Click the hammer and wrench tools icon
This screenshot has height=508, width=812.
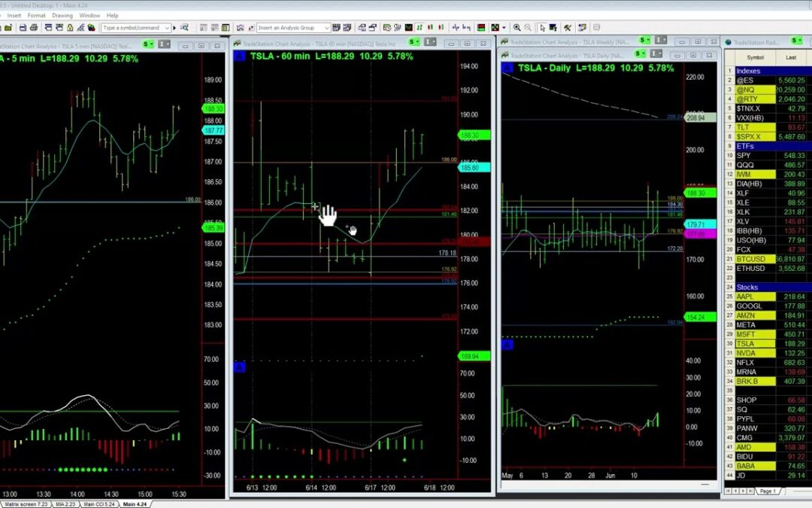[x=568, y=28]
